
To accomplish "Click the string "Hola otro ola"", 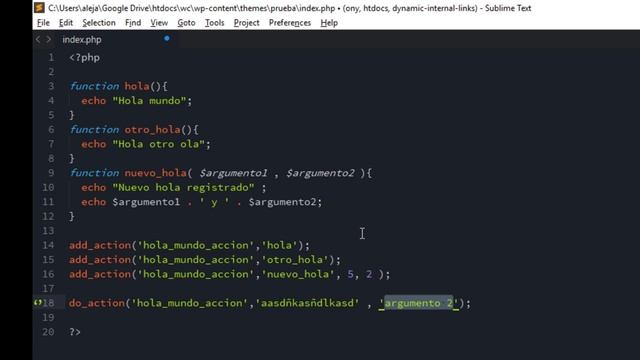I will pos(159,144).
